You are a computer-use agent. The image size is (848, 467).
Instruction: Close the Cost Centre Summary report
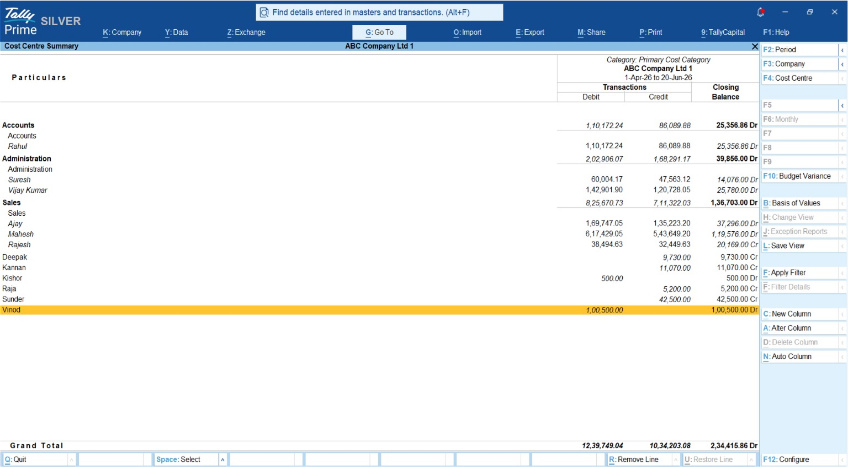click(754, 46)
